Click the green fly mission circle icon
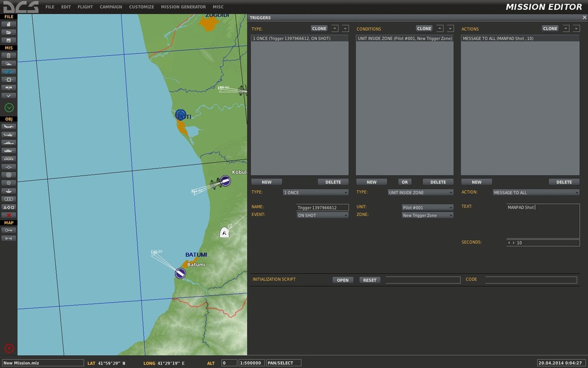This screenshot has height=368, width=588. (9, 107)
